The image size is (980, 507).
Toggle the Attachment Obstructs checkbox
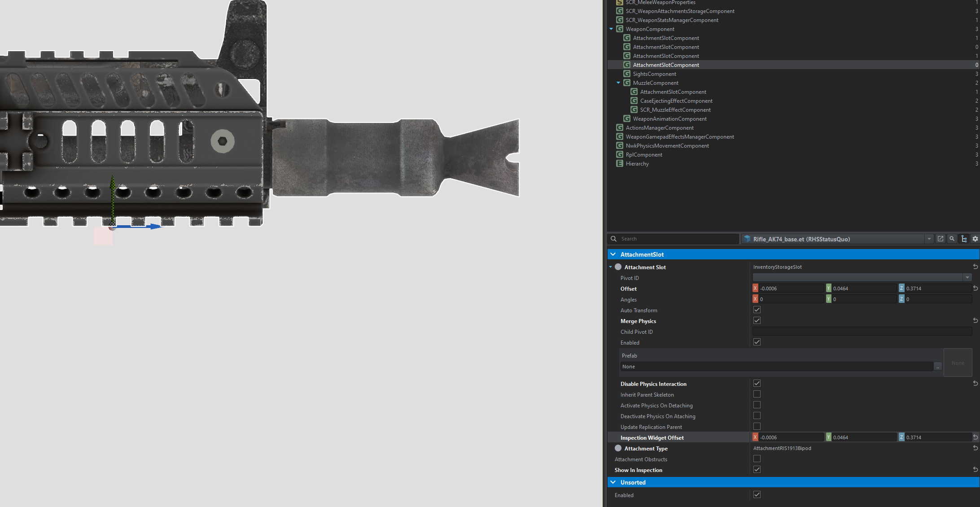click(x=757, y=459)
